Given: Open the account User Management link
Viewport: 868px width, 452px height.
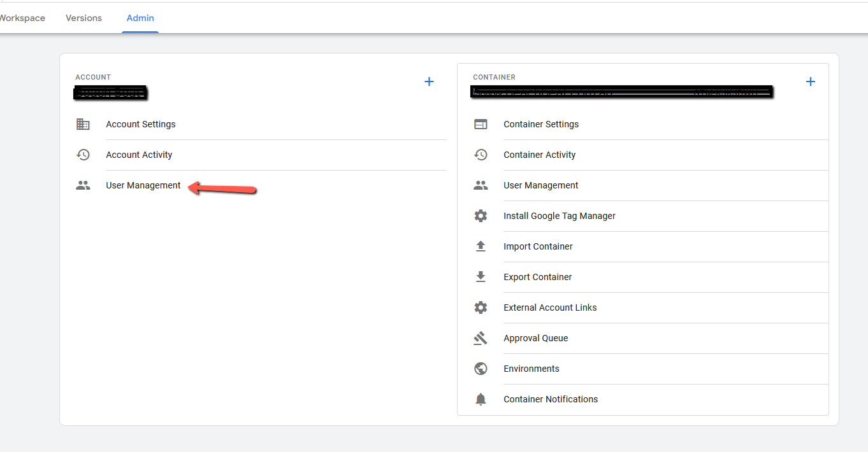Looking at the screenshot, I should click(143, 185).
